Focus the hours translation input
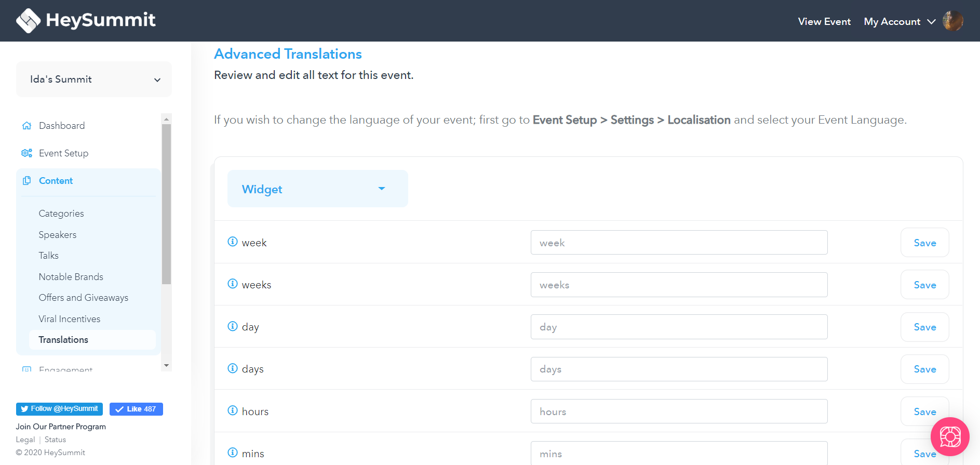Image resolution: width=980 pixels, height=465 pixels. tap(679, 411)
